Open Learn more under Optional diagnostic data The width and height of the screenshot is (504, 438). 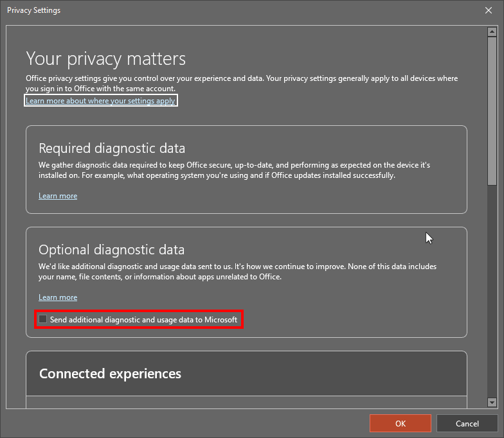[58, 297]
